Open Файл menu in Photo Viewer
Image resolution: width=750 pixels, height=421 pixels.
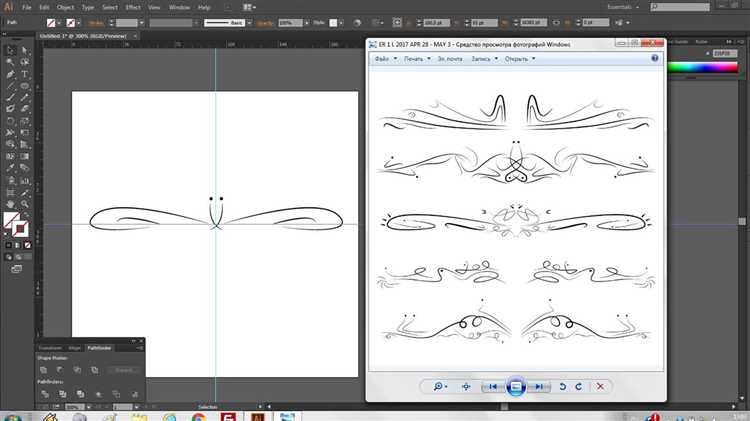386,59
